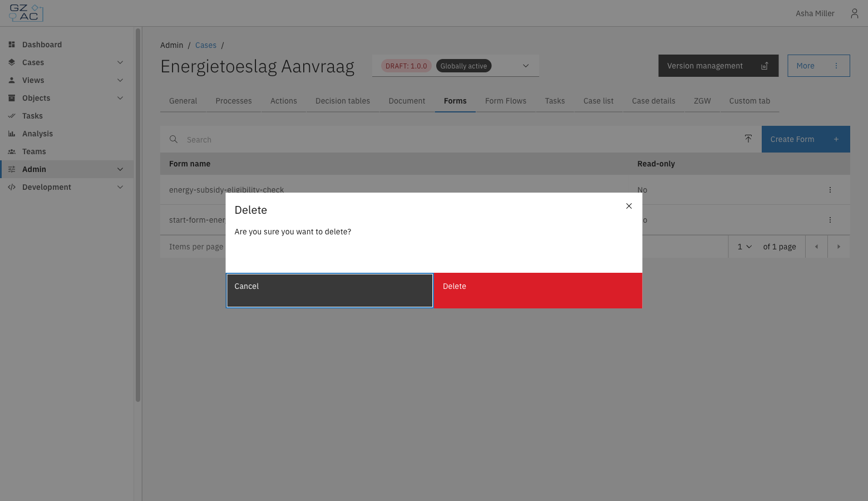This screenshot has height=501, width=868.
Task: Open the version selector dropdown
Action: point(456,66)
